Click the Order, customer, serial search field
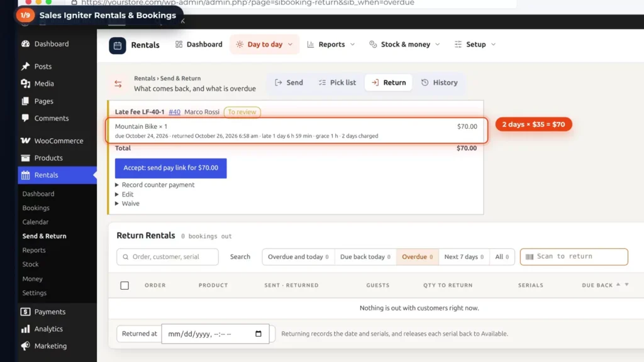 click(x=167, y=257)
